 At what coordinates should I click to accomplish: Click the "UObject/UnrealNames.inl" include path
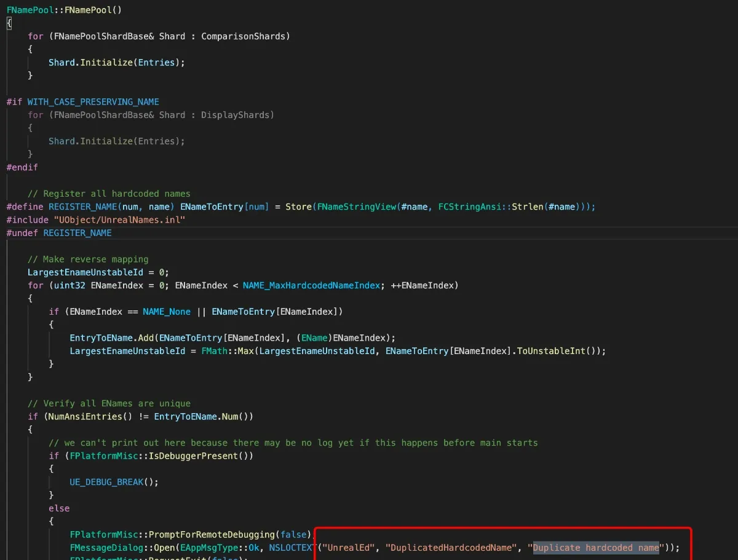119,219
